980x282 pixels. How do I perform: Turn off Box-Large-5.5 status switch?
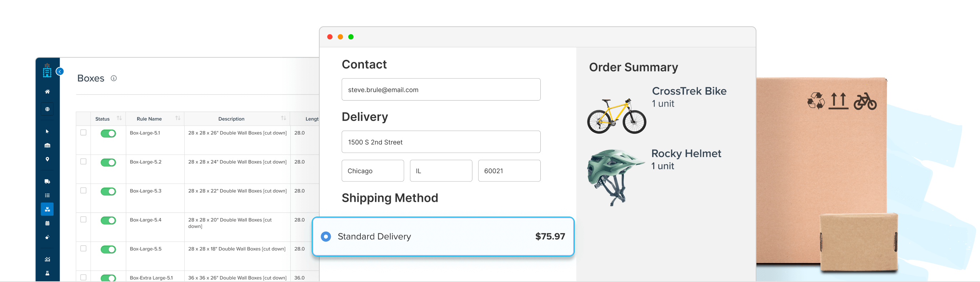click(x=109, y=249)
